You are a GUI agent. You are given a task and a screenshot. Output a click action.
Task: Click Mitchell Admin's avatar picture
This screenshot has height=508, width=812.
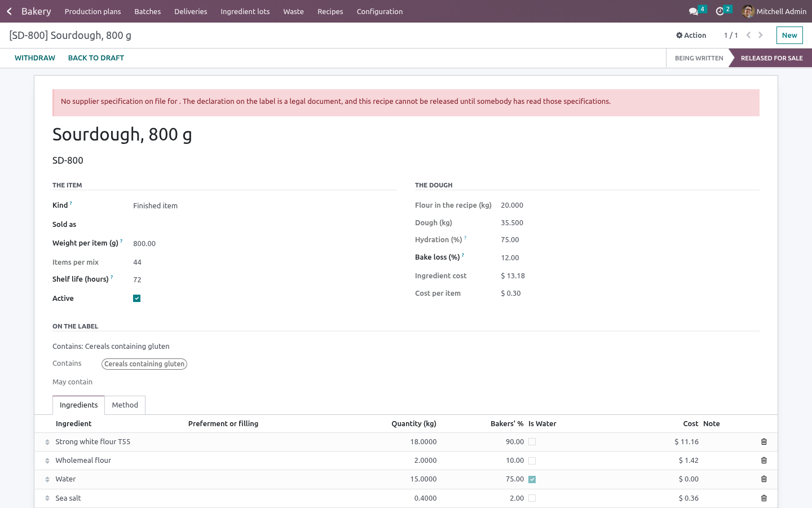(x=748, y=11)
